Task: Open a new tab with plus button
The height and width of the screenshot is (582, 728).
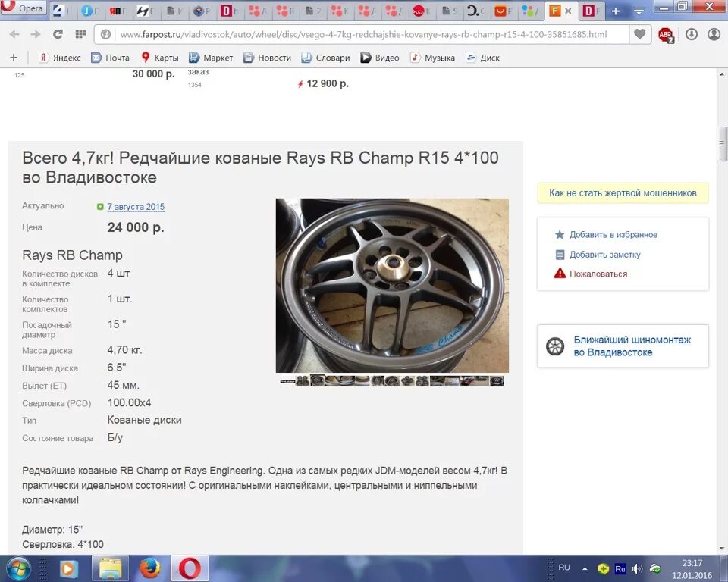Action: click(616, 11)
